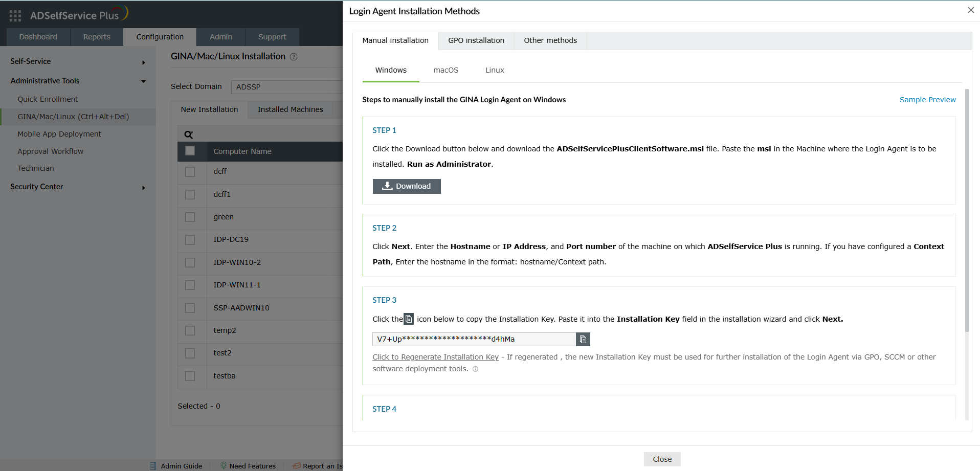Screen dimensions: 980x471
Task: Open the app grid launcher icon
Action: tap(15, 16)
